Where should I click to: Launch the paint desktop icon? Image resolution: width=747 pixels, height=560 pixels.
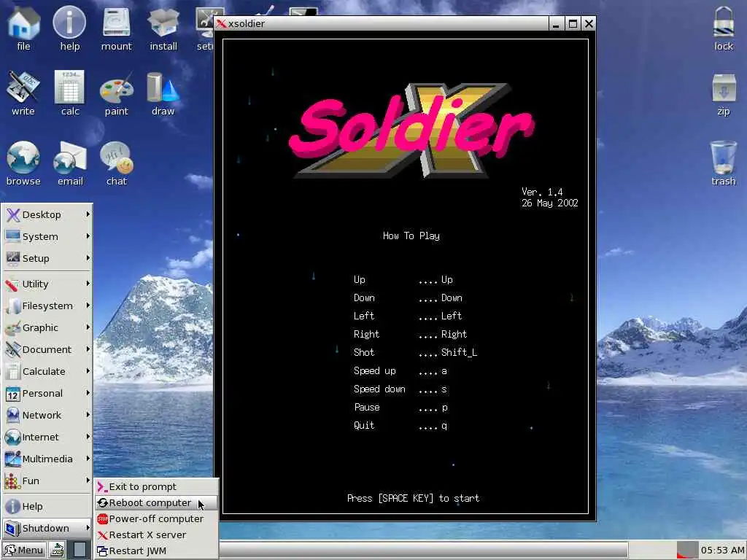point(116,93)
